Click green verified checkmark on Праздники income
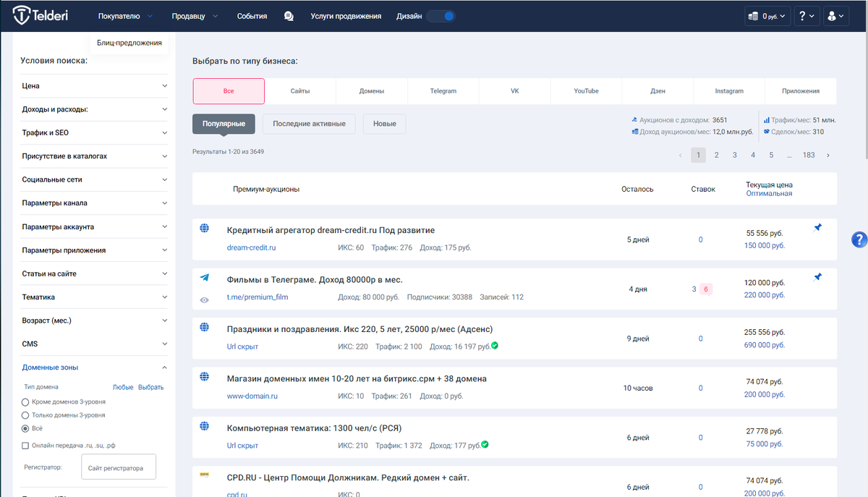Image resolution: width=868 pixels, height=497 pixels. pos(495,345)
